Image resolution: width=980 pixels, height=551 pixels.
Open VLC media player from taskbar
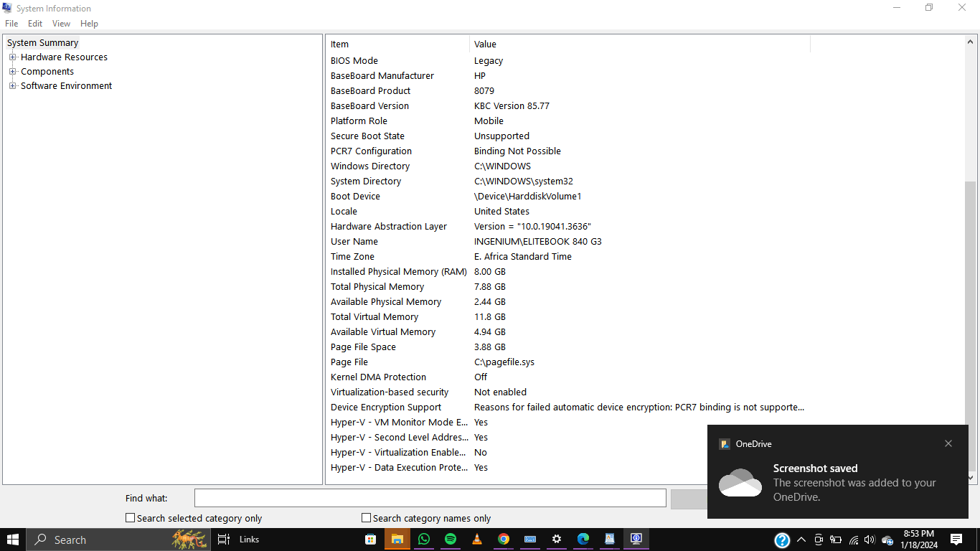(477, 540)
